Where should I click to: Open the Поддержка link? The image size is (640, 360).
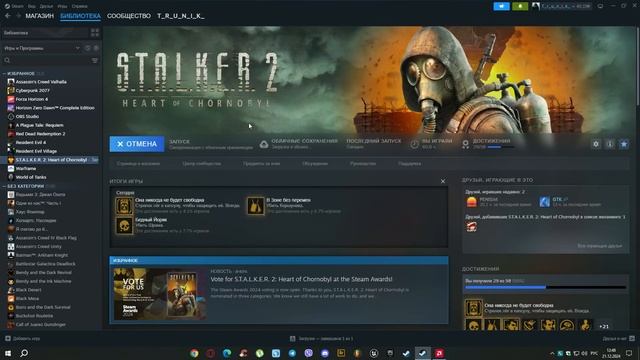409,164
